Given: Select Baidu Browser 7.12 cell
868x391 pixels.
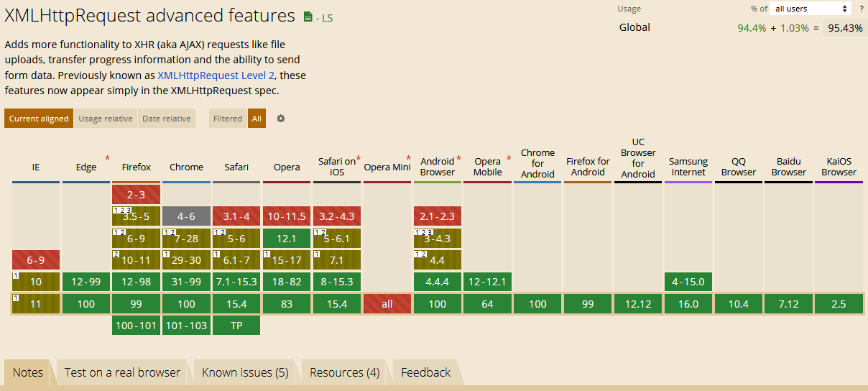Looking at the screenshot, I should (789, 304).
